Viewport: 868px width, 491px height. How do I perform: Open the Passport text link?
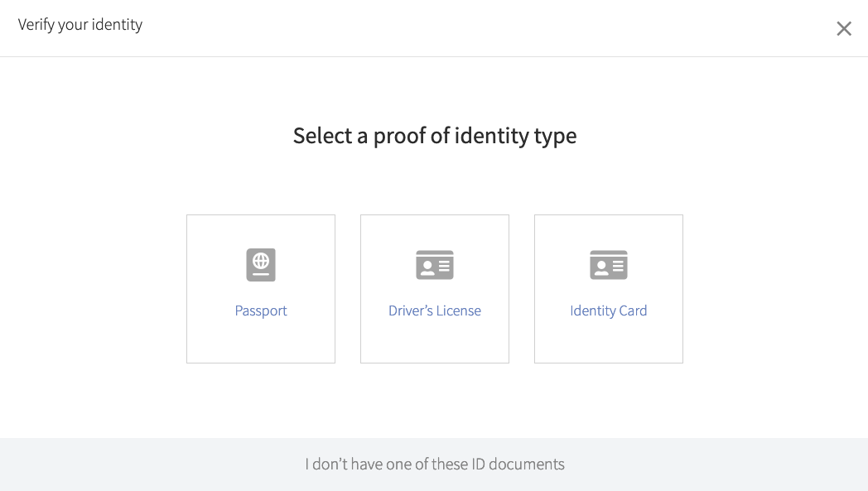[x=261, y=310]
